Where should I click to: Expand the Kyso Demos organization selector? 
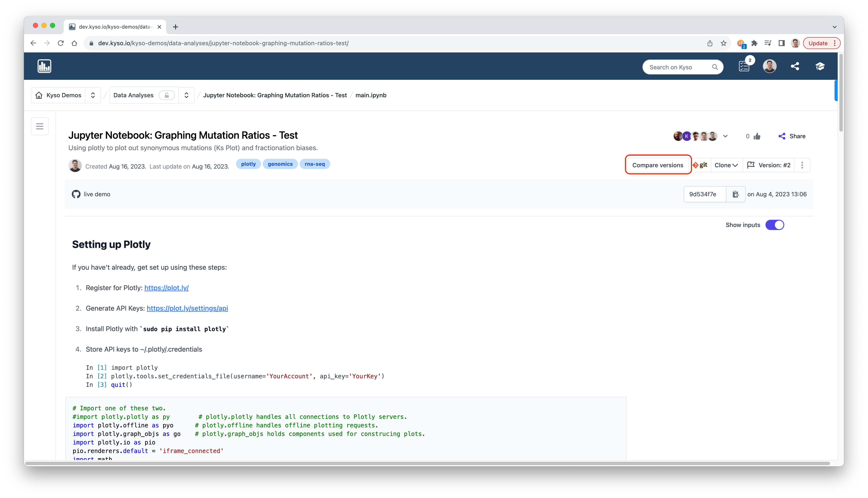[x=93, y=95]
